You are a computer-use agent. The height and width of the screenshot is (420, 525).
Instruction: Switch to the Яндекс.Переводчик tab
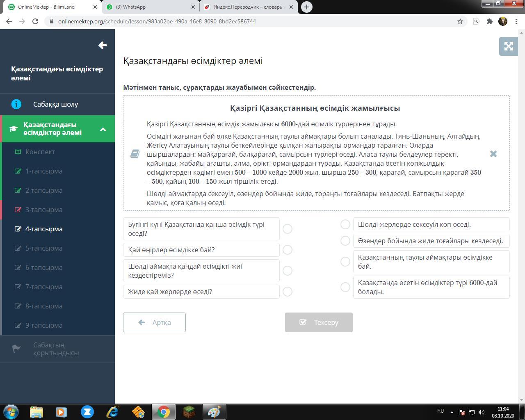(x=249, y=7)
